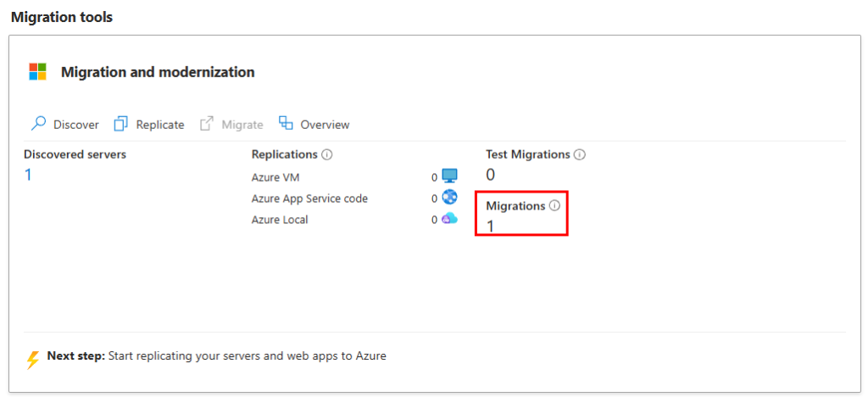
Task: Select the disabled Migrate toolbar label
Action: pyautogui.click(x=242, y=125)
